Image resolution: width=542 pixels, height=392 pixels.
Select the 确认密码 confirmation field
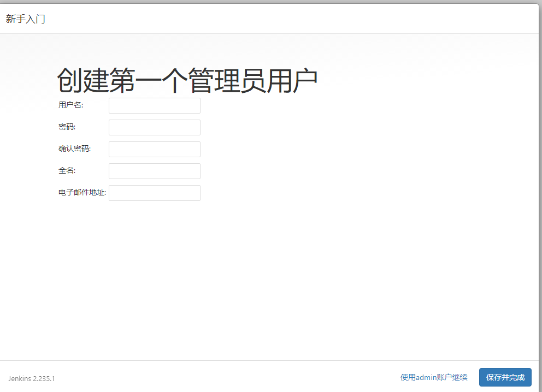(154, 149)
